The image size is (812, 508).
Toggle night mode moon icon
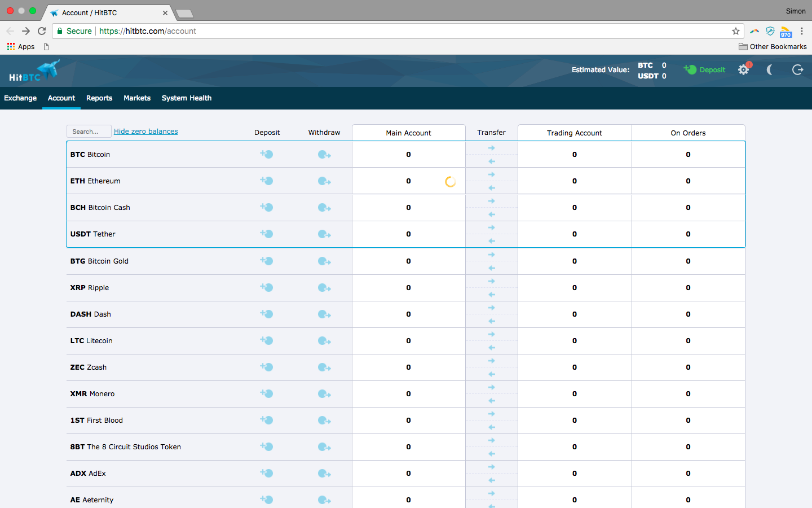[x=770, y=70]
